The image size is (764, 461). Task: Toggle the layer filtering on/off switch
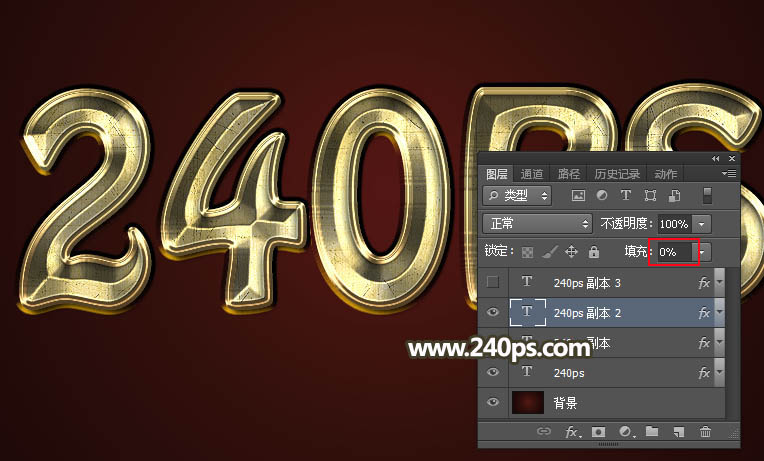(x=707, y=196)
